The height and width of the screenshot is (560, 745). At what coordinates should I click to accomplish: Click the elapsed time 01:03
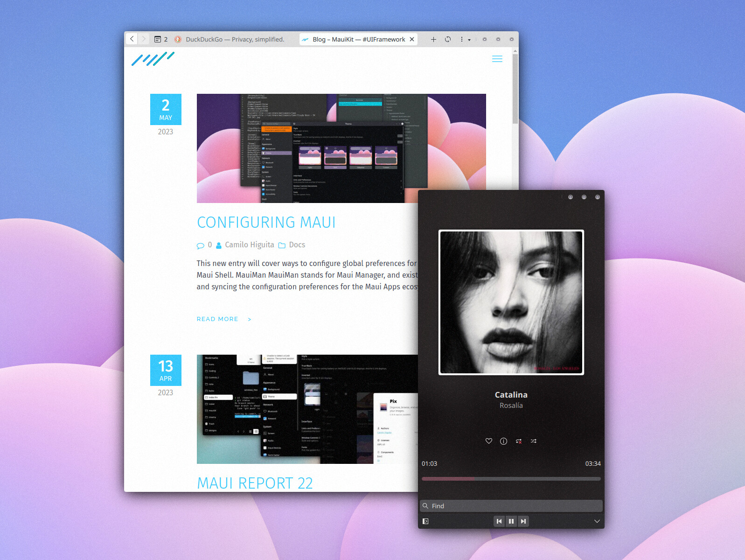pos(429,463)
